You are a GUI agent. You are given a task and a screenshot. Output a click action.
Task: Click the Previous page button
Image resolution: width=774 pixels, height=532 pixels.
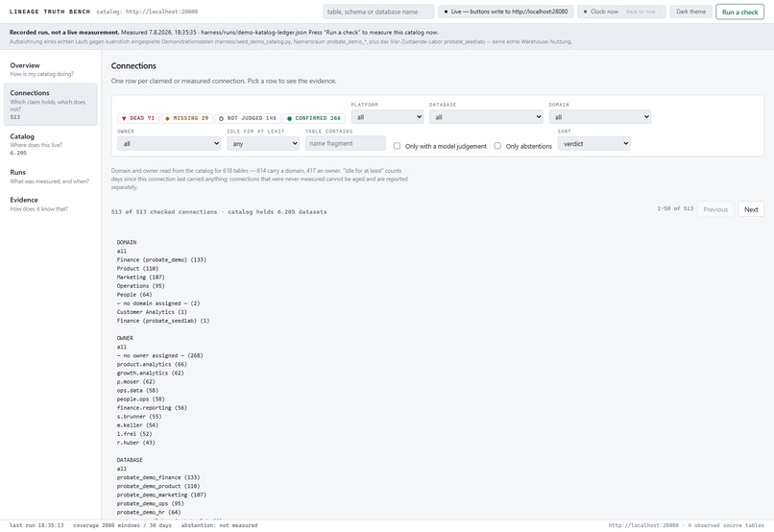[x=715, y=209]
